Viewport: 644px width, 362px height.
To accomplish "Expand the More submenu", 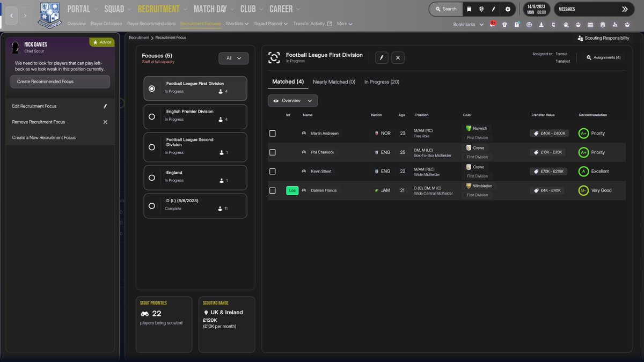I will click(x=345, y=24).
